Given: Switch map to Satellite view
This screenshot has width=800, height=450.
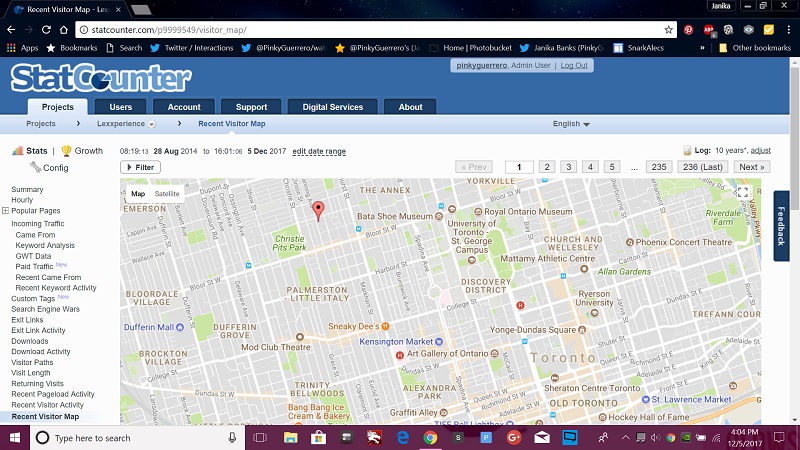Looking at the screenshot, I should coord(167,194).
